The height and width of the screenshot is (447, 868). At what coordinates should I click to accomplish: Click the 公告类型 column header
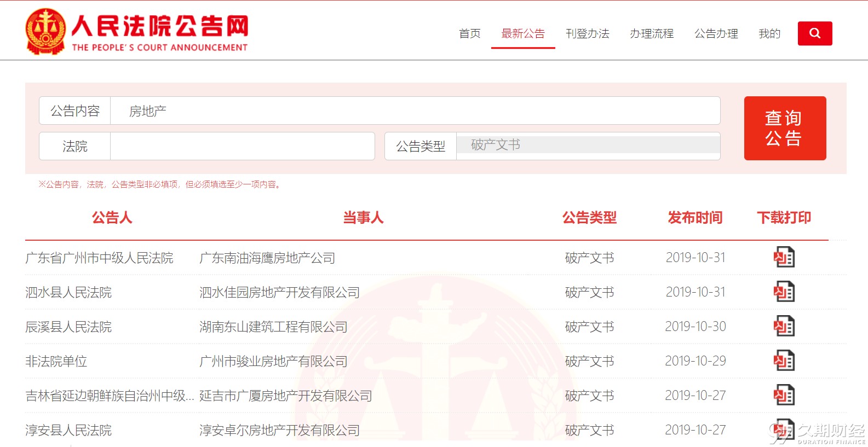pos(589,218)
